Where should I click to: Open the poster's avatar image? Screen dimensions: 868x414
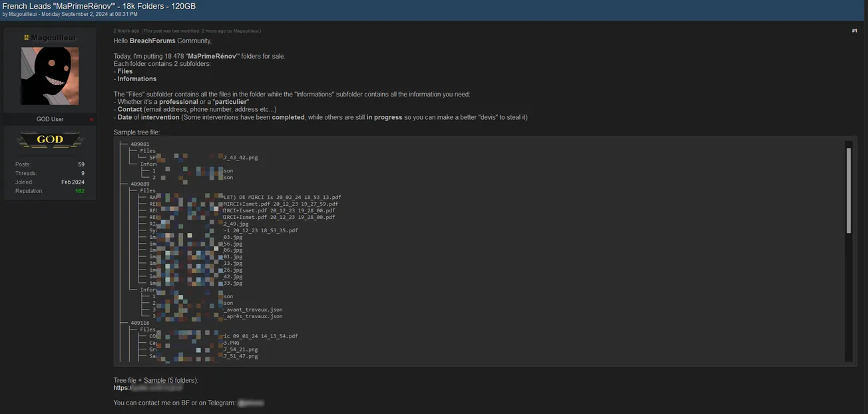click(x=50, y=76)
